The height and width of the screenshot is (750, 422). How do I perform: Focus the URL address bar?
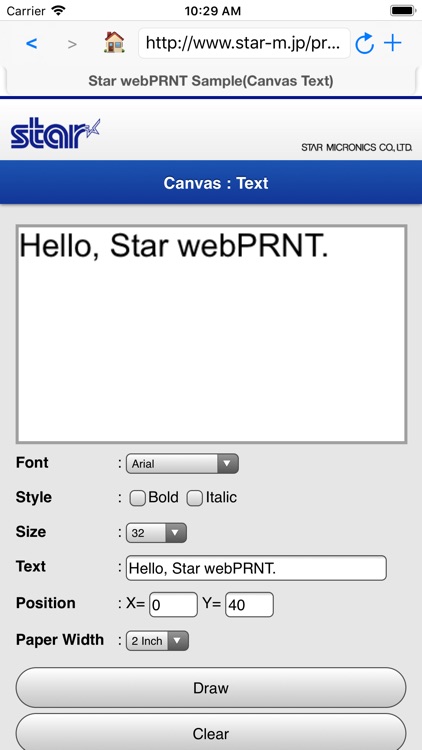click(x=244, y=44)
